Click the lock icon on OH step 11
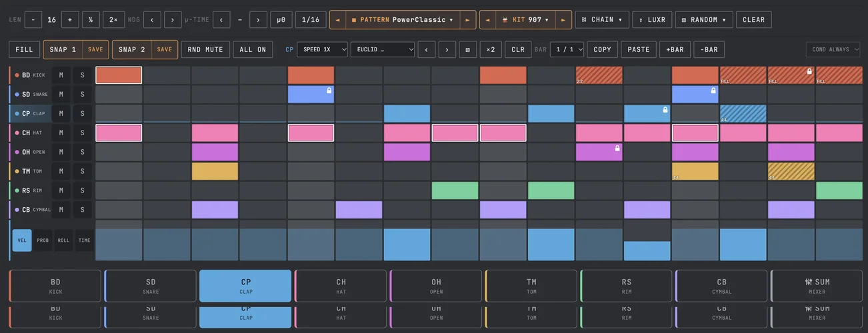This screenshot has height=333, width=868. pyautogui.click(x=617, y=148)
